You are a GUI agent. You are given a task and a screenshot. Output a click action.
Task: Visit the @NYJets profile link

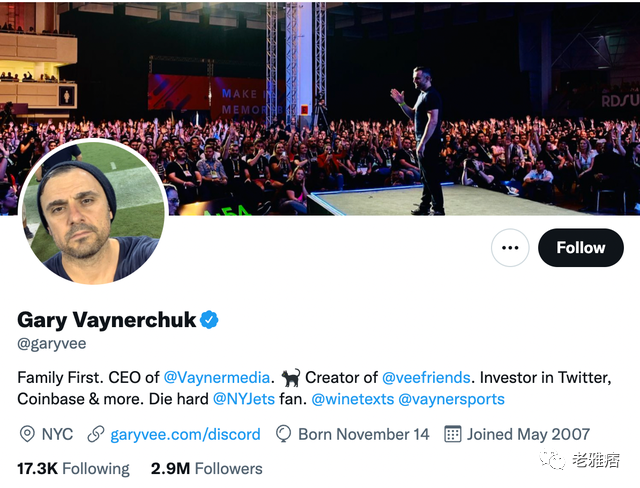(244, 399)
